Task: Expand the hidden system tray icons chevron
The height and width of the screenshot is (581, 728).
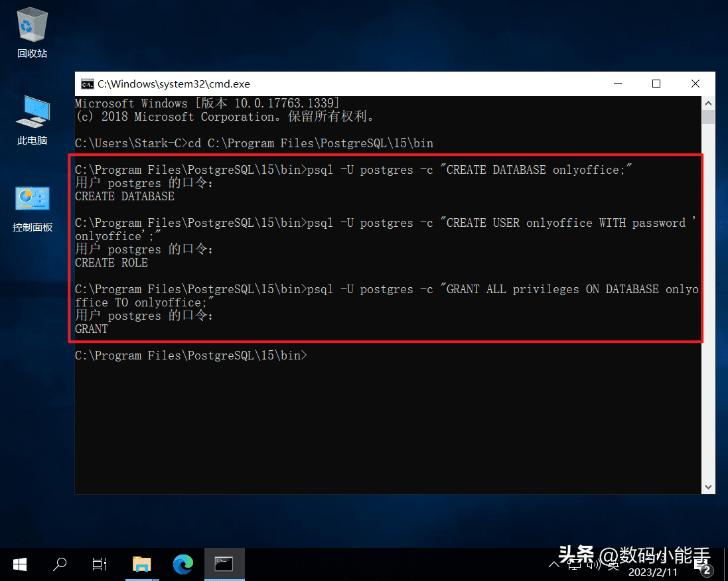Action: pos(555,565)
